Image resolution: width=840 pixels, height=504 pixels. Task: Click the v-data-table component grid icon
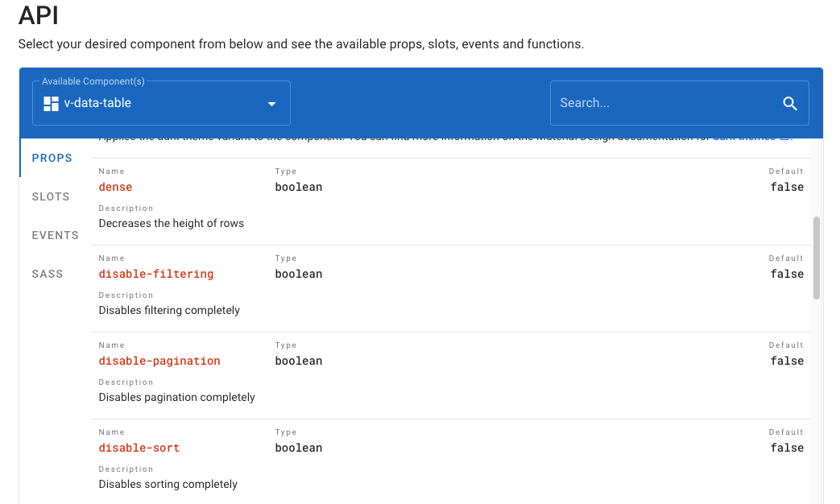coord(50,103)
